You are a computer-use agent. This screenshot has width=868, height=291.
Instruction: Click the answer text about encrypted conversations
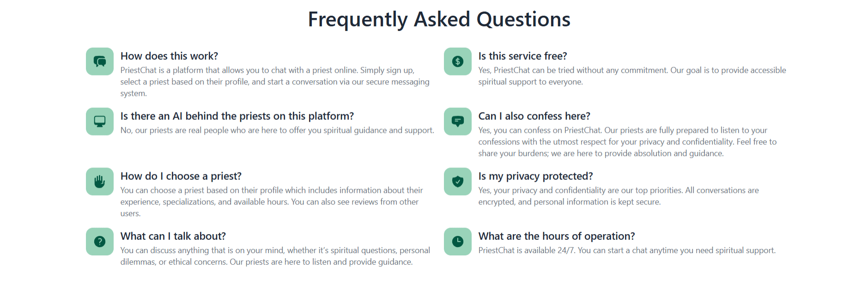[619, 196]
